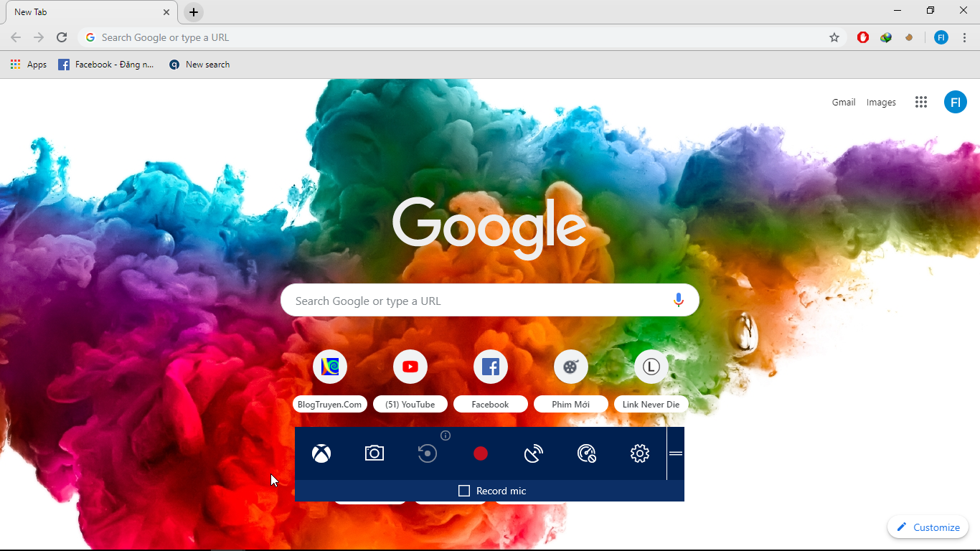Click the Customize button
This screenshot has height=551, width=980.
coord(928,527)
